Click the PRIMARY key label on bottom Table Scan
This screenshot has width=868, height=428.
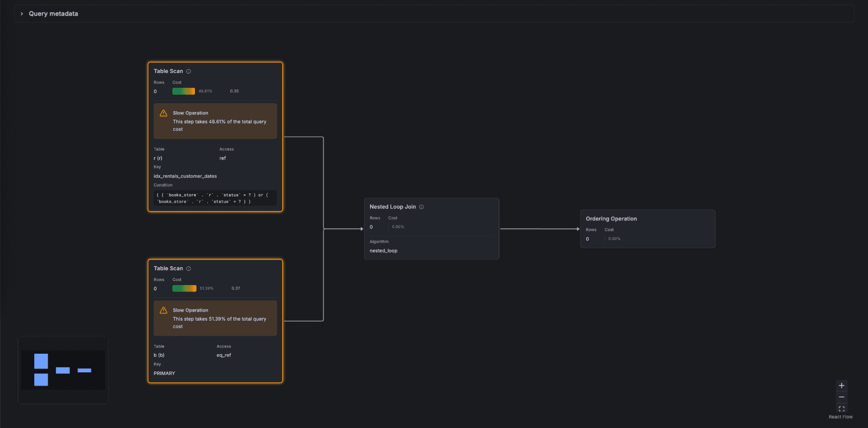164,373
